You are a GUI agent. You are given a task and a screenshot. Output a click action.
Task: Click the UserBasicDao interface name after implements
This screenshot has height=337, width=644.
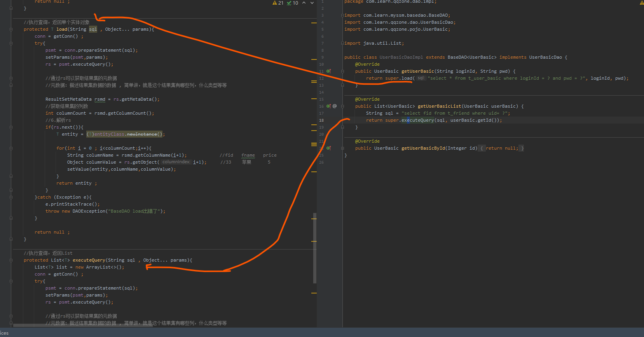click(545, 57)
